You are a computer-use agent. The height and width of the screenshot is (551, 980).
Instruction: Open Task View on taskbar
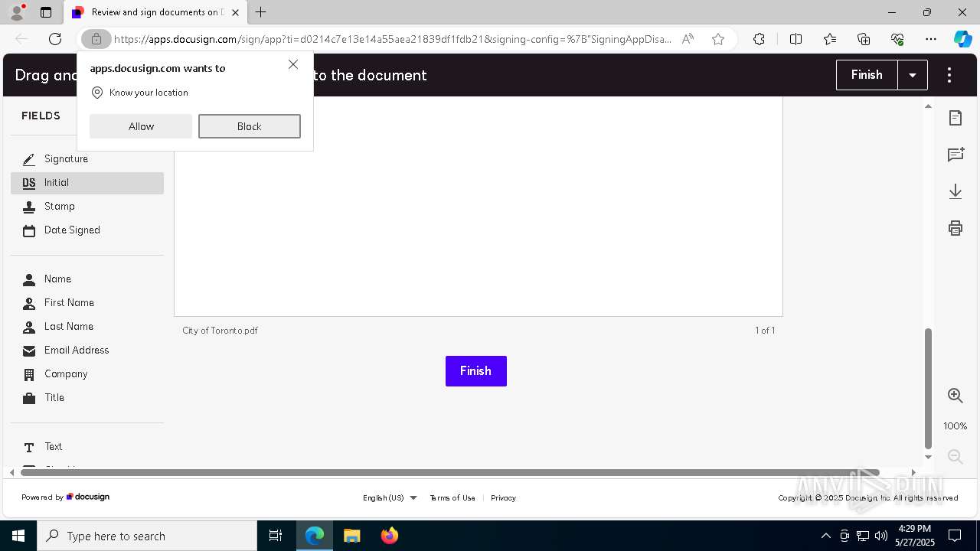pyautogui.click(x=276, y=536)
